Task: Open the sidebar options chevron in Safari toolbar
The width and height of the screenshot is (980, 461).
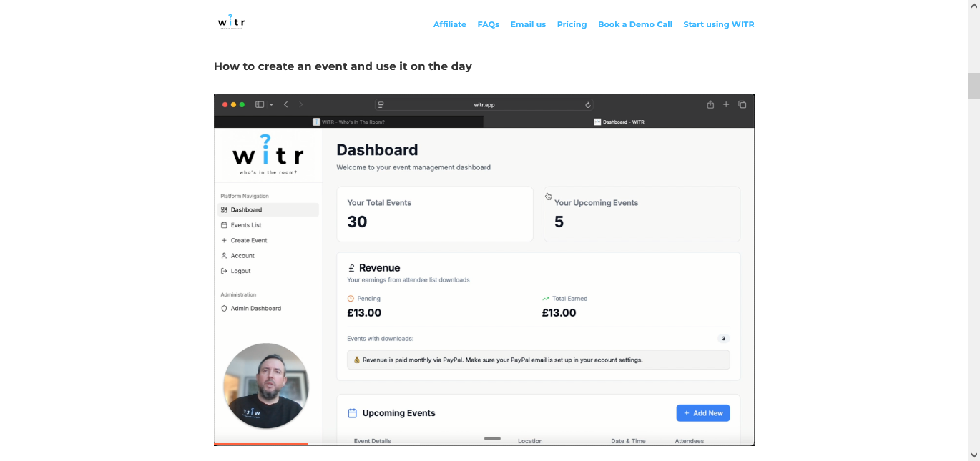Action: (270, 104)
